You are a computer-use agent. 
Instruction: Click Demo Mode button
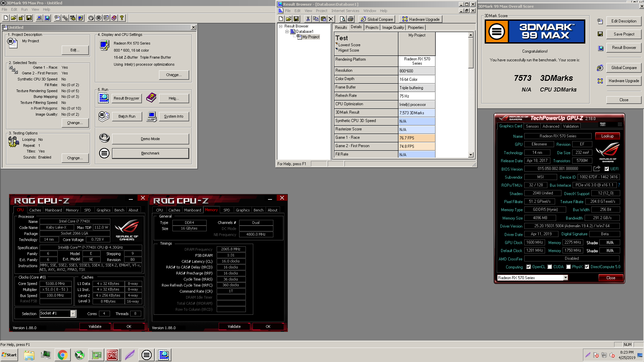click(x=150, y=139)
